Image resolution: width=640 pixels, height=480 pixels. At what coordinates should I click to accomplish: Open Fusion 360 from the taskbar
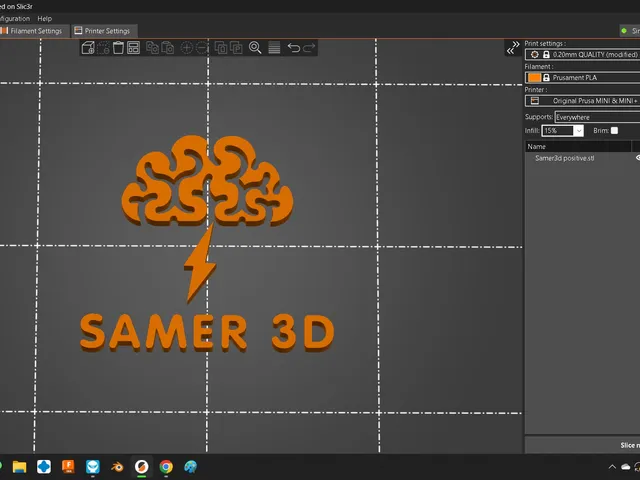tap(68, 467)
